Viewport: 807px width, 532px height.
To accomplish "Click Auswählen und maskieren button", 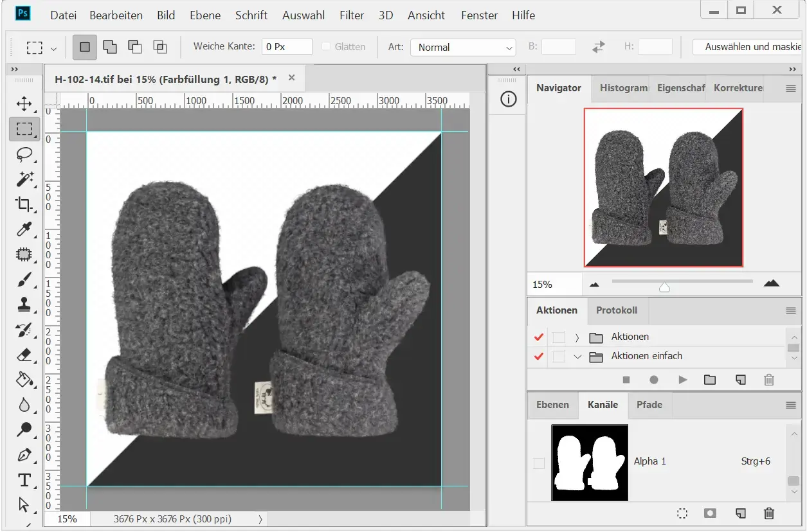I will click(748, 47).
